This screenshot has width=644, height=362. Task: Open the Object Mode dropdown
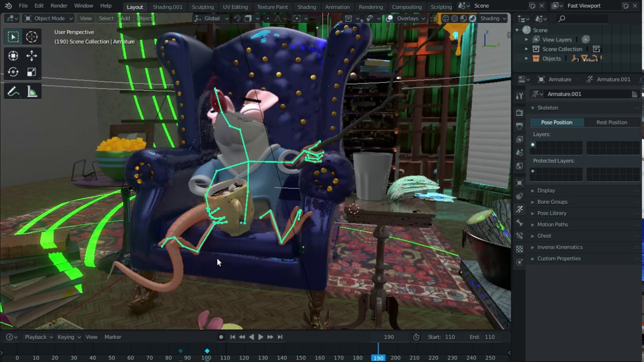tap(48, 19)
